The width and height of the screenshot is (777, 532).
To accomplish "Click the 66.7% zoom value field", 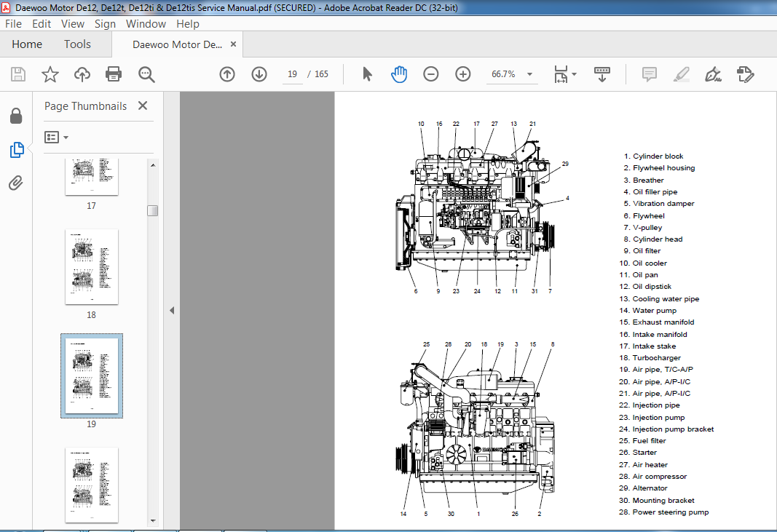I will pyautogui.click(x=503, y=74).
